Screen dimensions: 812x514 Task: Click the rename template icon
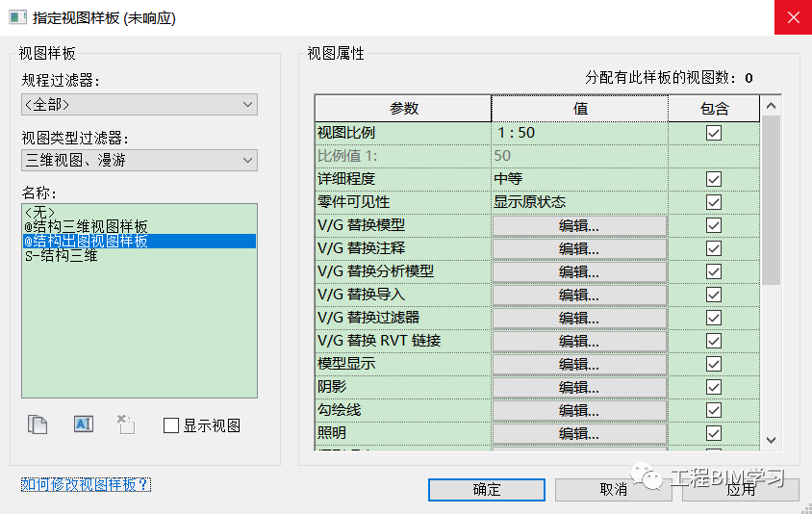coord(83,424)
